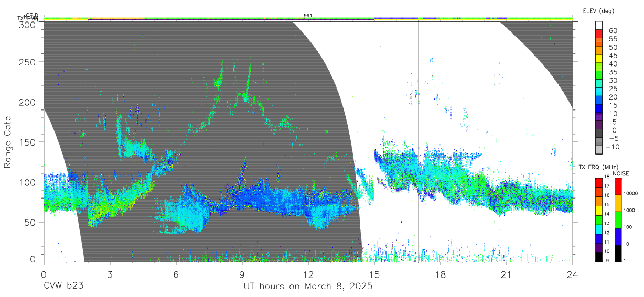Click the x-axis tick label '12'
The width and height of the screenshot is (644, 297).
tap(308, 274)
